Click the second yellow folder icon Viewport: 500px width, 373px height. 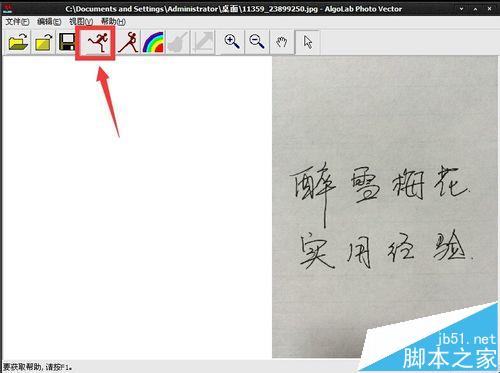point(44,42)
